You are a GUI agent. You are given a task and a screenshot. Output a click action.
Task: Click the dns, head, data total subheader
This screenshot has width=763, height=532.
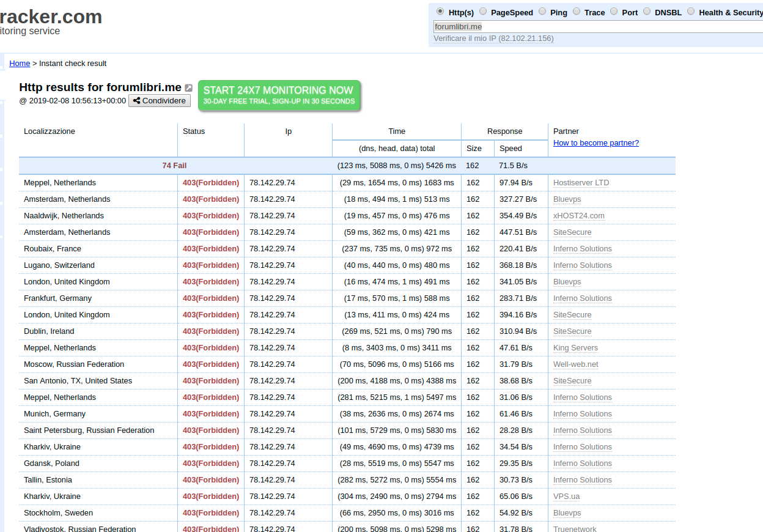397,149
